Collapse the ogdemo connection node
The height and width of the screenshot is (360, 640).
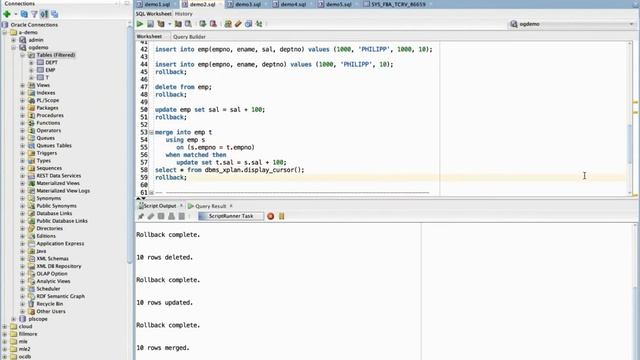pyautogui.click(x=13, y=48)
